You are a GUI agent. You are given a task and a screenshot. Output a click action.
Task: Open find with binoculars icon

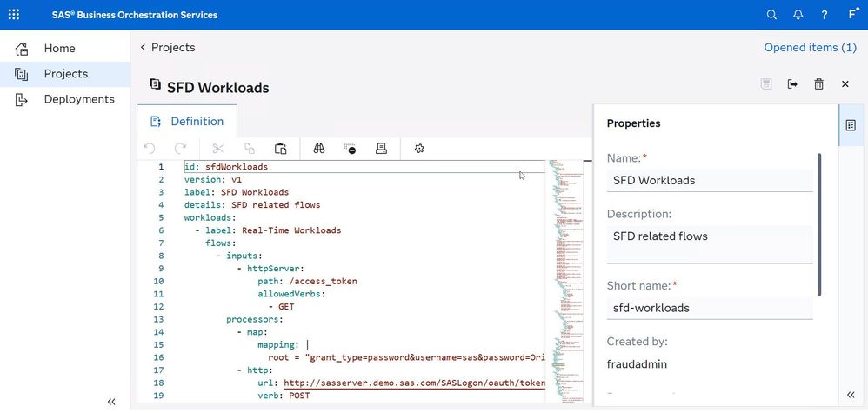(319, 149)
